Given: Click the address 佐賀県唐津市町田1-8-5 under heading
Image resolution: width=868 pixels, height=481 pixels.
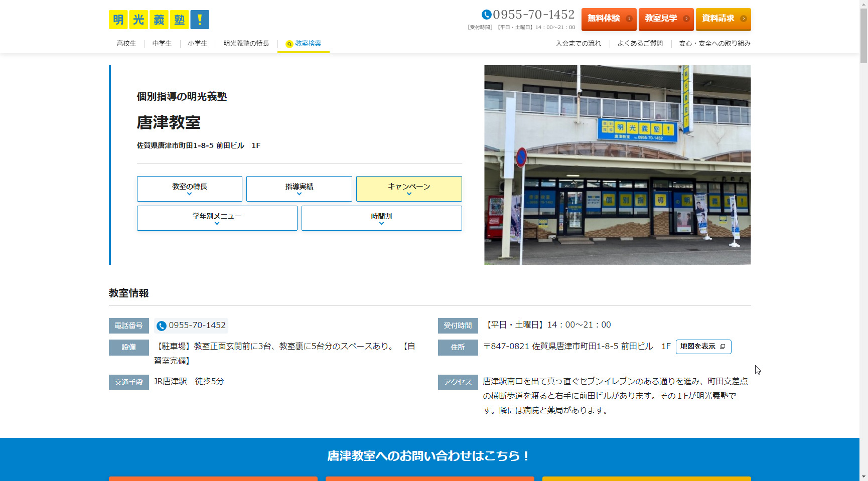Looking at the screenshot, I should pos(199,145).
